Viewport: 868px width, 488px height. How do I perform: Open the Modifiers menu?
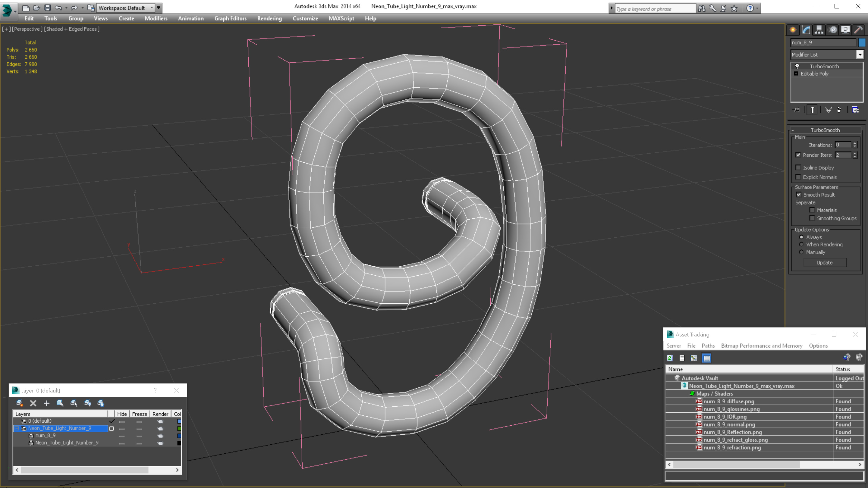(156, 18)
